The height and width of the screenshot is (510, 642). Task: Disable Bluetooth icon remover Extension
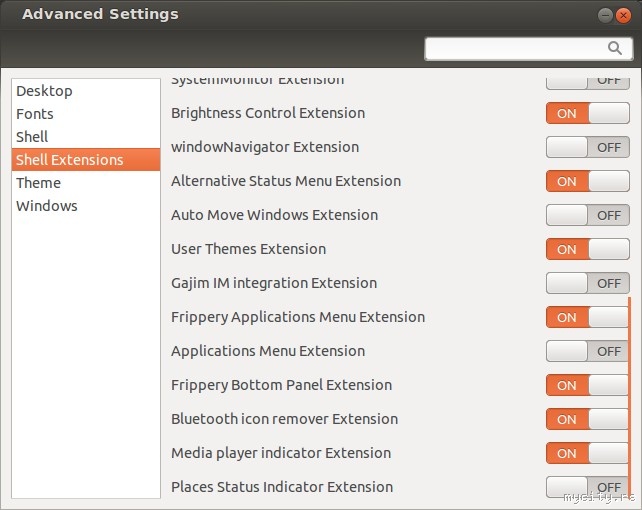587,419
